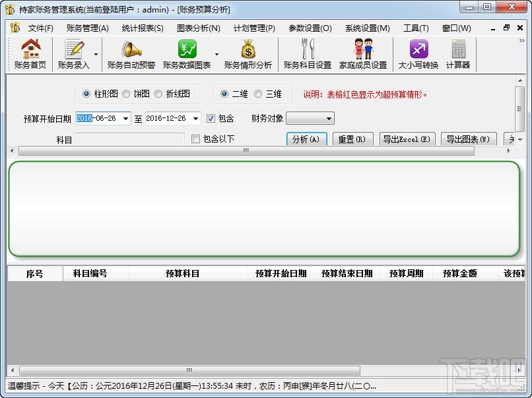Click the 科目 input field
Image resolution: width=532 pixels, height=398 pixels.
(130, 139)
